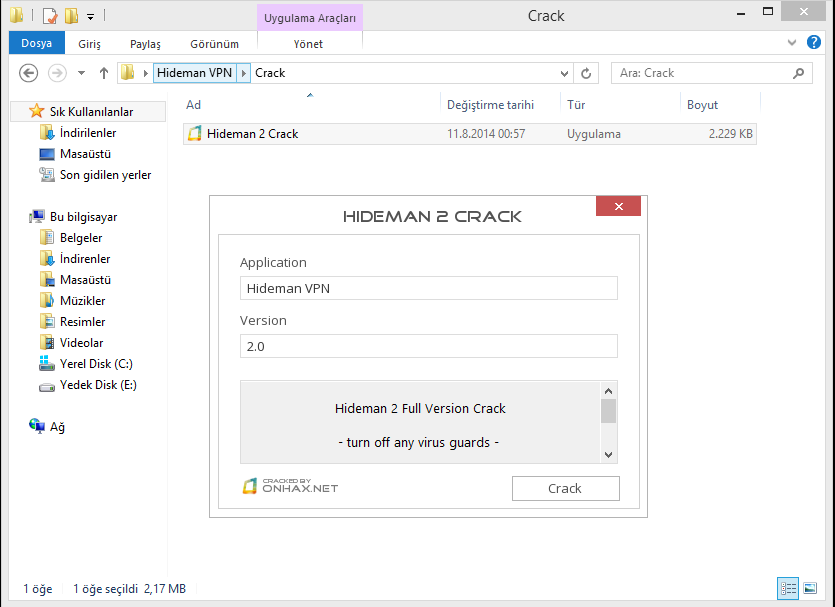Click the Bu bilgisayar computer icon

[37, 216]
